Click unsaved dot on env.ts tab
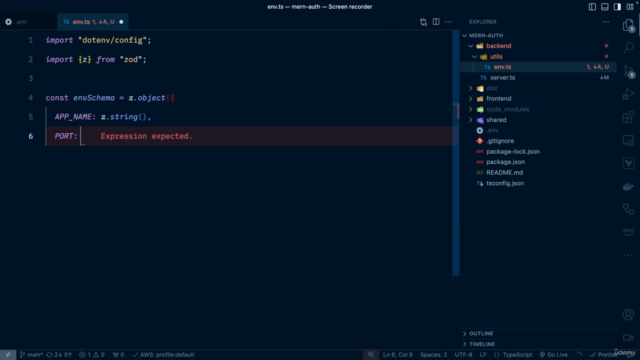 [121, 22]
